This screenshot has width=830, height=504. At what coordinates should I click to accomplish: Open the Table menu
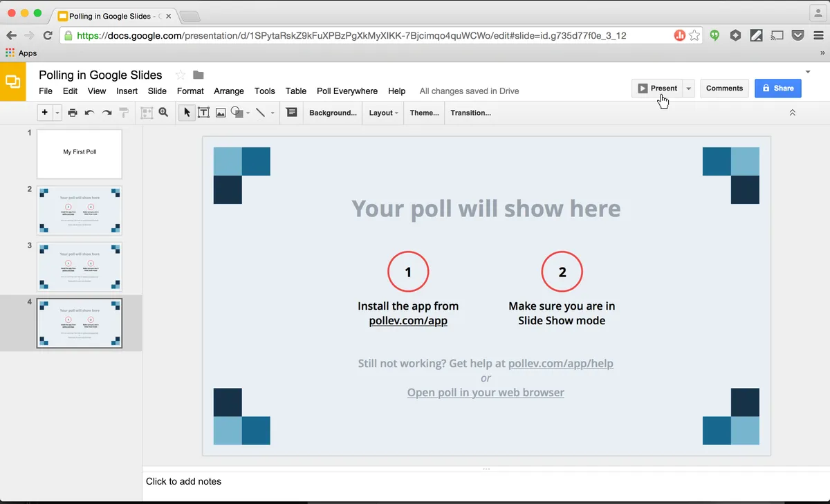click(x=296, y=91)
